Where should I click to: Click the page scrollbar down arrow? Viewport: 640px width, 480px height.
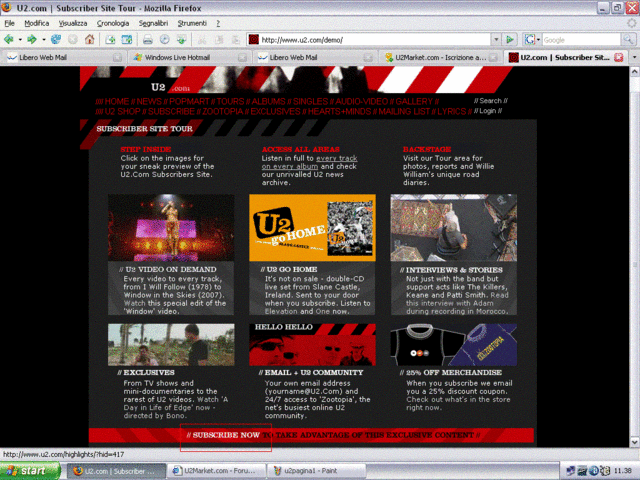pos(635,442)
